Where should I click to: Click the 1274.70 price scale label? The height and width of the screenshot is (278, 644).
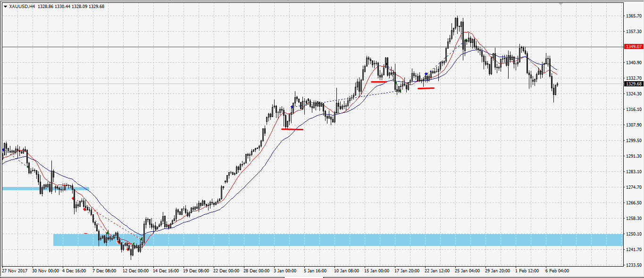click(x=634, y=187)
